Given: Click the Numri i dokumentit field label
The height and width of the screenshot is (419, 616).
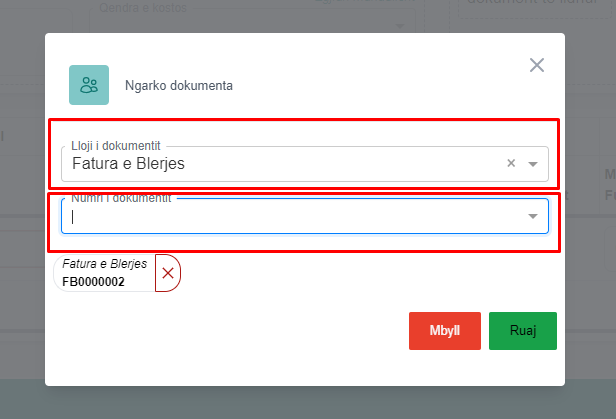Looking at the screenshot, I should tap(121, 198).
